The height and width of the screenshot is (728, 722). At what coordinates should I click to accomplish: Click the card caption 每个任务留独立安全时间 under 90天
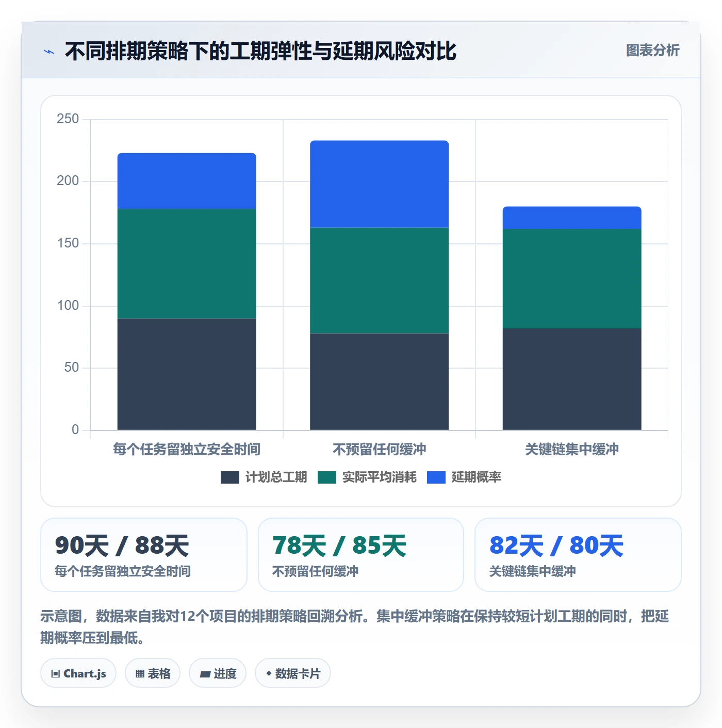point(123,571)
